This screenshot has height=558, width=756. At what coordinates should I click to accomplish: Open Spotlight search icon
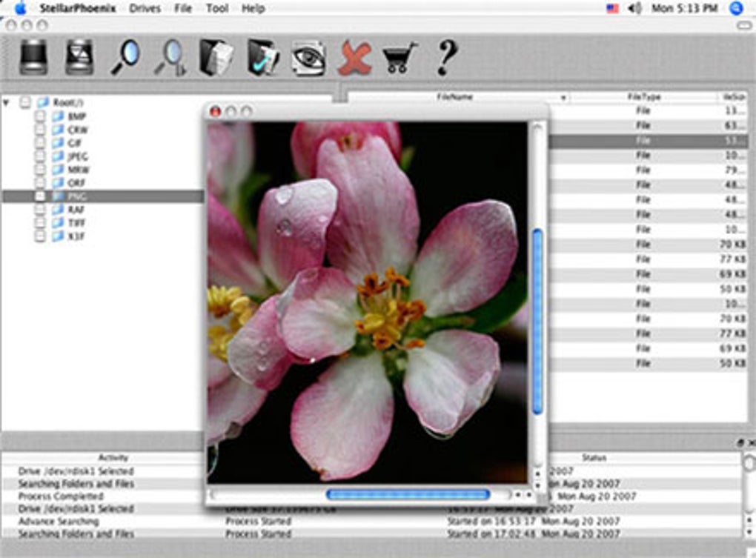[x=736, y=8]
